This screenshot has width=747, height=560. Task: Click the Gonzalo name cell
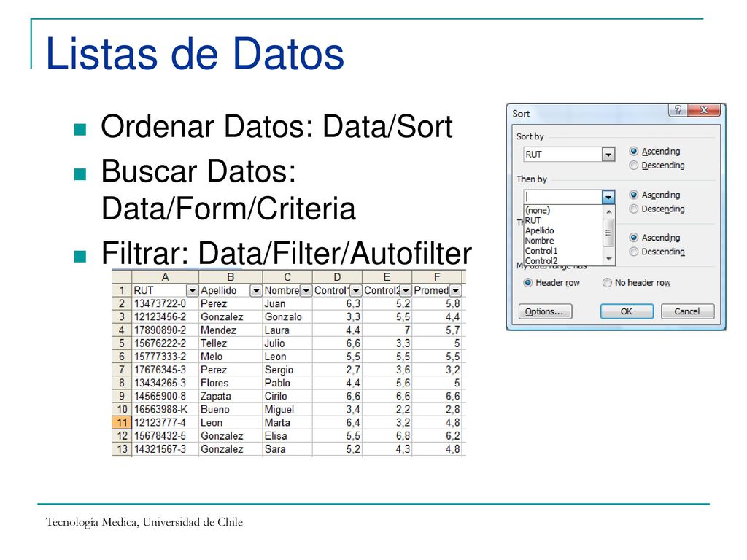click(x=287, y=317)
